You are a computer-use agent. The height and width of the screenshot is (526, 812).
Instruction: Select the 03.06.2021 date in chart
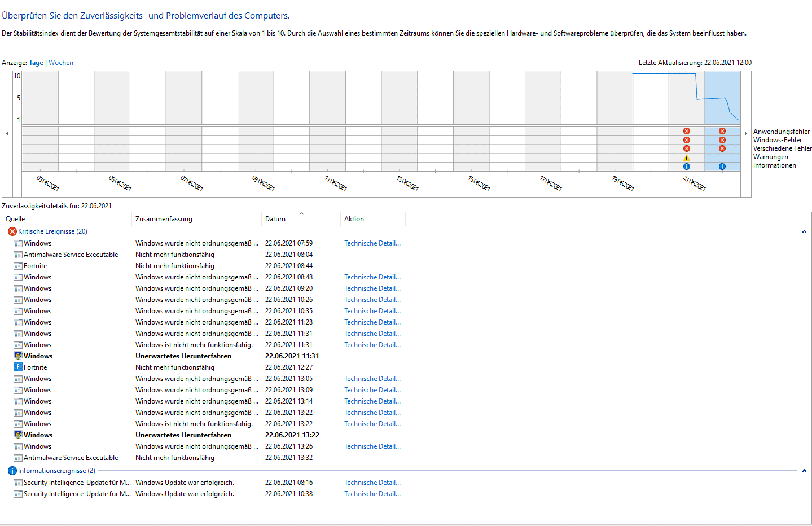coord(48,183)
